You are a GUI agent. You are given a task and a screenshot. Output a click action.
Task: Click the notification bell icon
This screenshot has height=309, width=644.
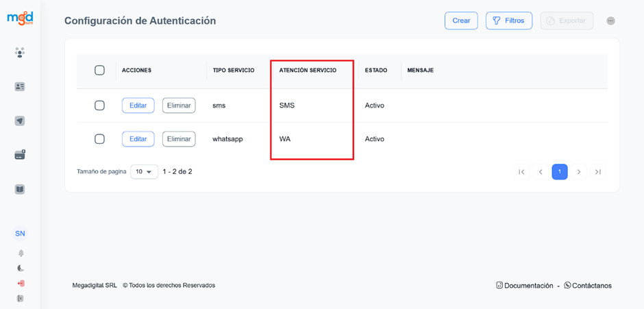pos(21,253)
